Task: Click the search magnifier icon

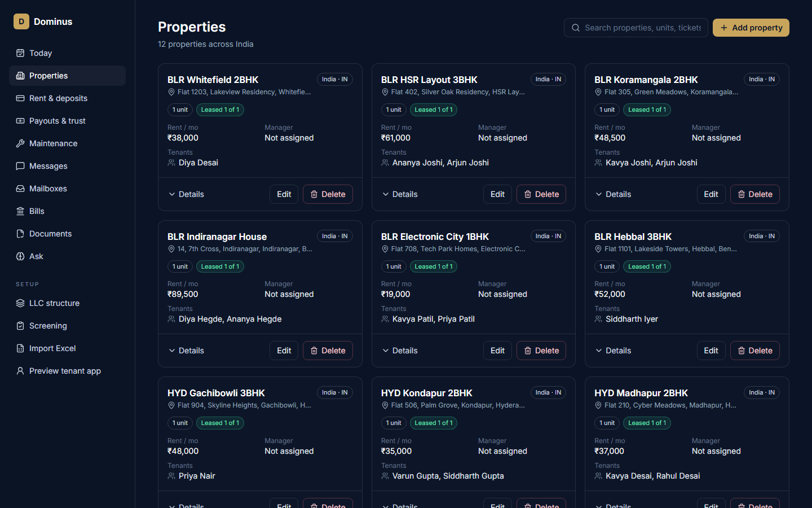Action: click(x=576, y=28)
